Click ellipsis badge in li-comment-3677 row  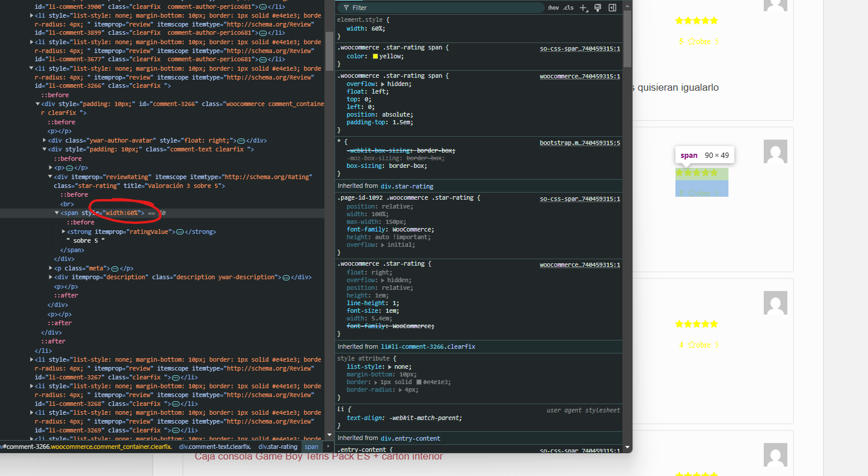(x=263, y=59)
